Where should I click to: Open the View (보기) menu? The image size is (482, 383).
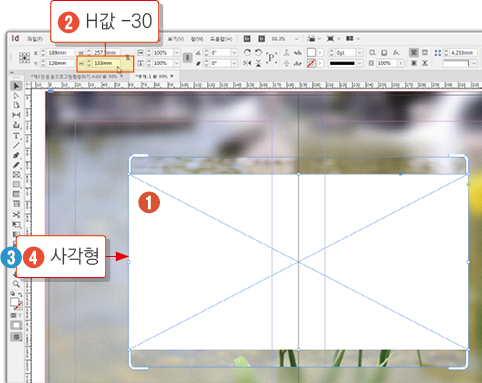(175, 39)
